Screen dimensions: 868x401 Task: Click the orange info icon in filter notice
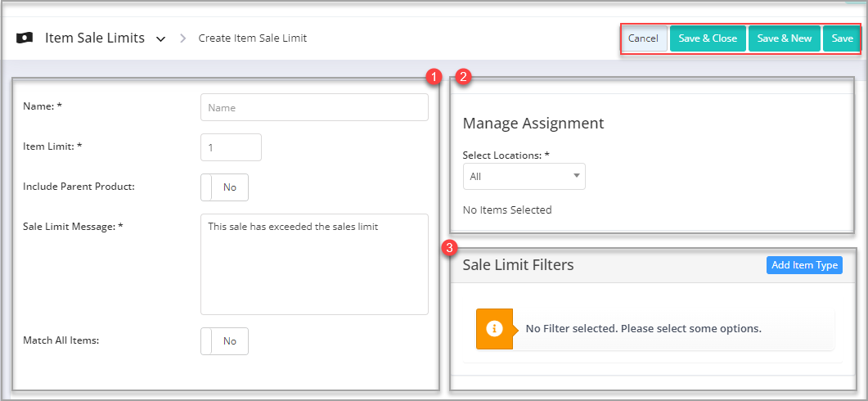(494, 328)
